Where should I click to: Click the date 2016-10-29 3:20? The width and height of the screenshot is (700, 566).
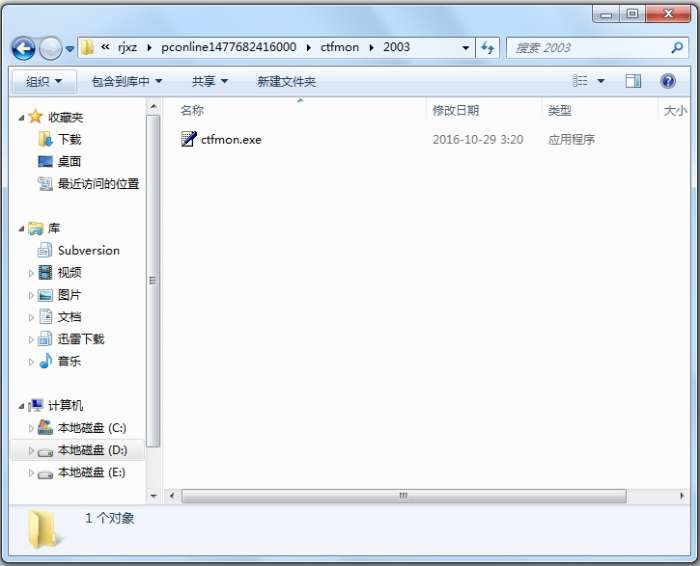[x=478, y=139]
